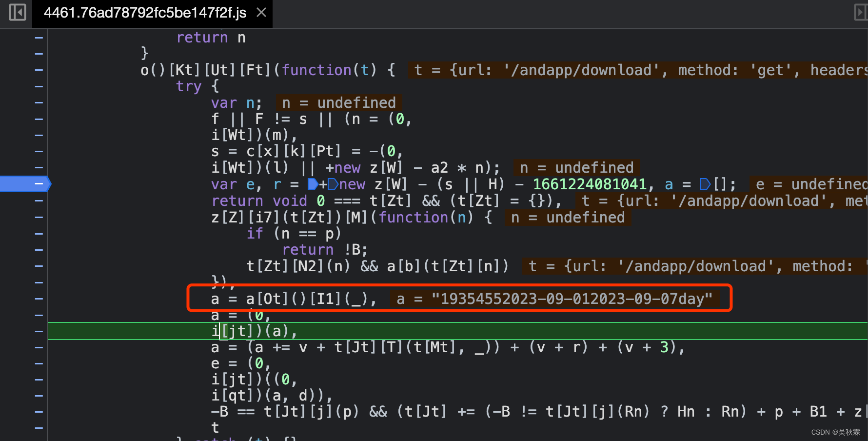Click inline value 't = {url: '/andapp/download'' on function line
The image size is (868, 441).
click(639, 70)
